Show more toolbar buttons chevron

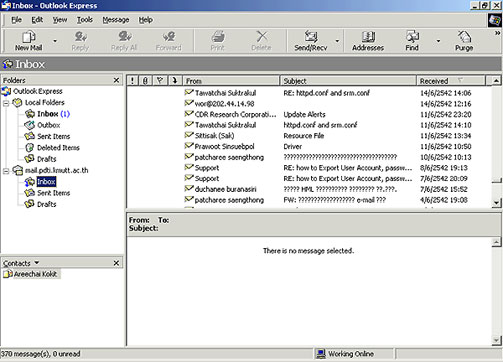coord(497,33)
